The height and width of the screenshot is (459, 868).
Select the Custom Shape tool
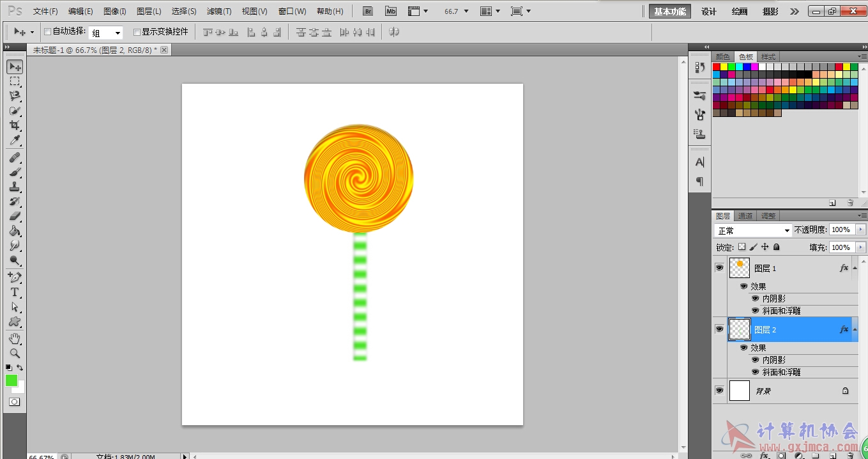[15, 322]
